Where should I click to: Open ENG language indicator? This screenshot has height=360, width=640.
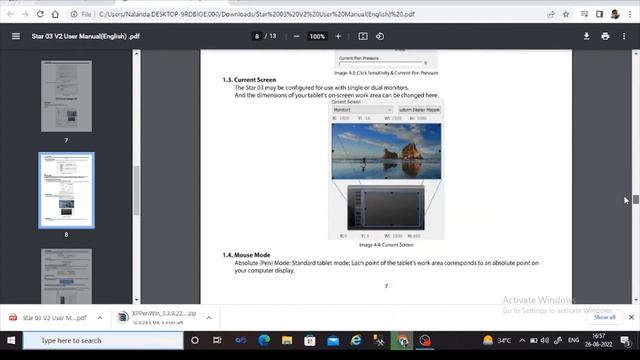point(573,340)
